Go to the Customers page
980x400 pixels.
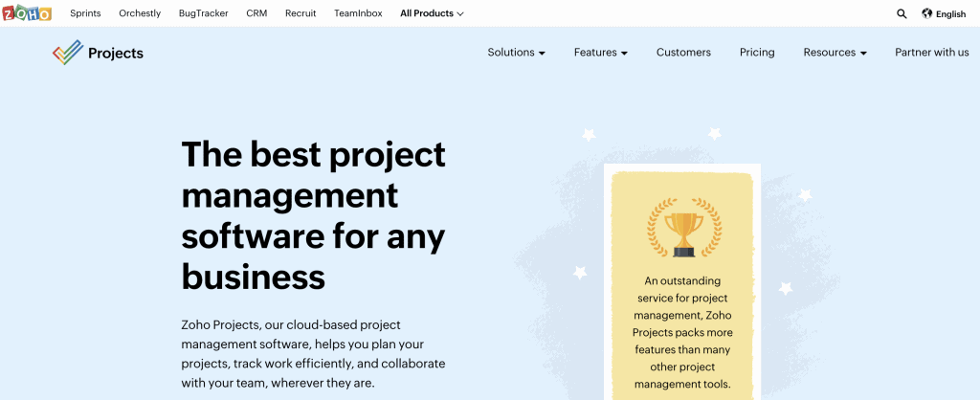pos(683,53)
